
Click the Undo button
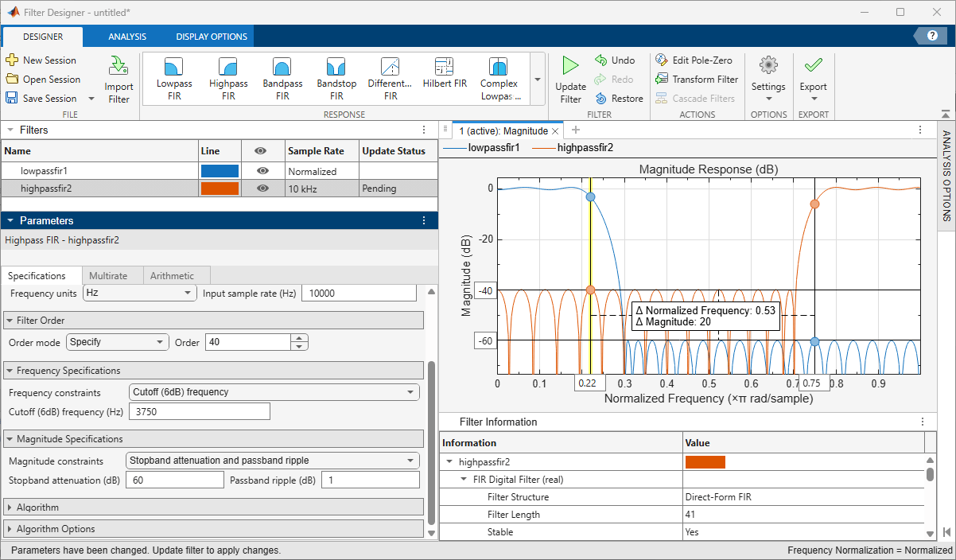click(615, 60)
